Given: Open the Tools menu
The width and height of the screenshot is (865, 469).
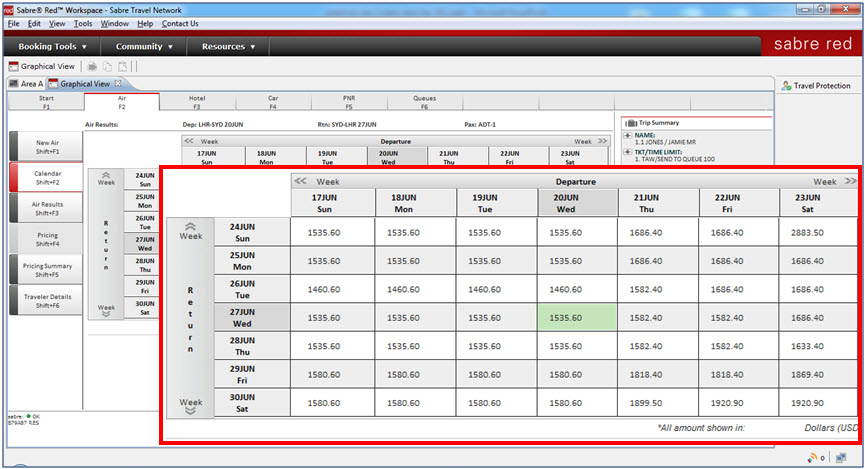Looking at the screenshot, I should (x=83, y=24).
